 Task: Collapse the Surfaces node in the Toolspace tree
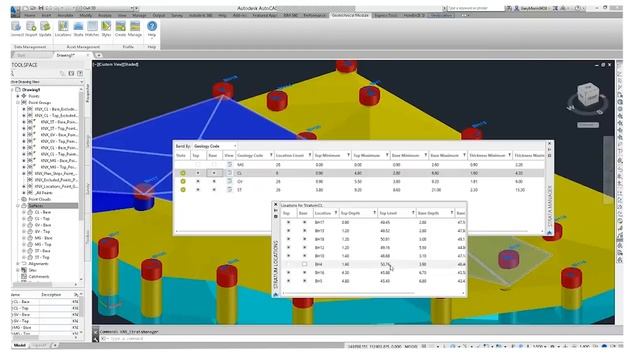tap(18, 206)
